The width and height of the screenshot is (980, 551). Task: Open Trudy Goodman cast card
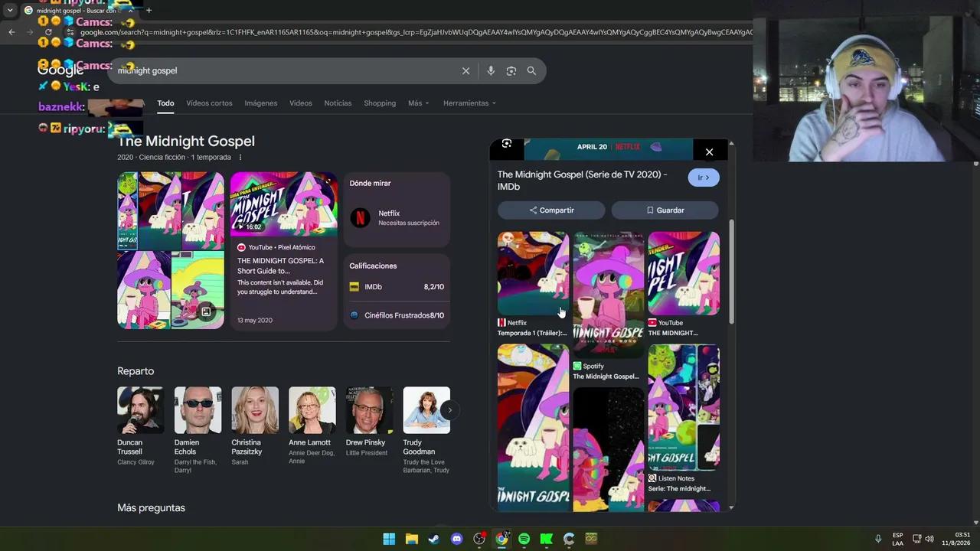[426, 430]
